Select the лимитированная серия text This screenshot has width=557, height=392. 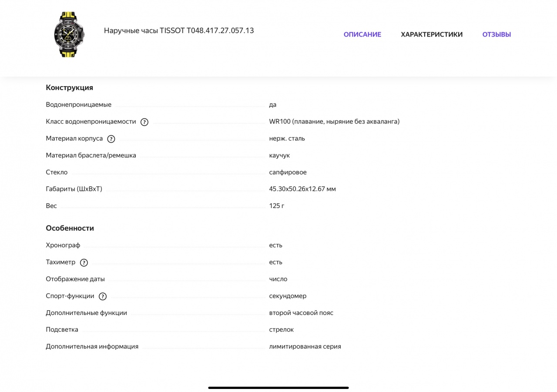pyautogui.click(x=305, y=346)
